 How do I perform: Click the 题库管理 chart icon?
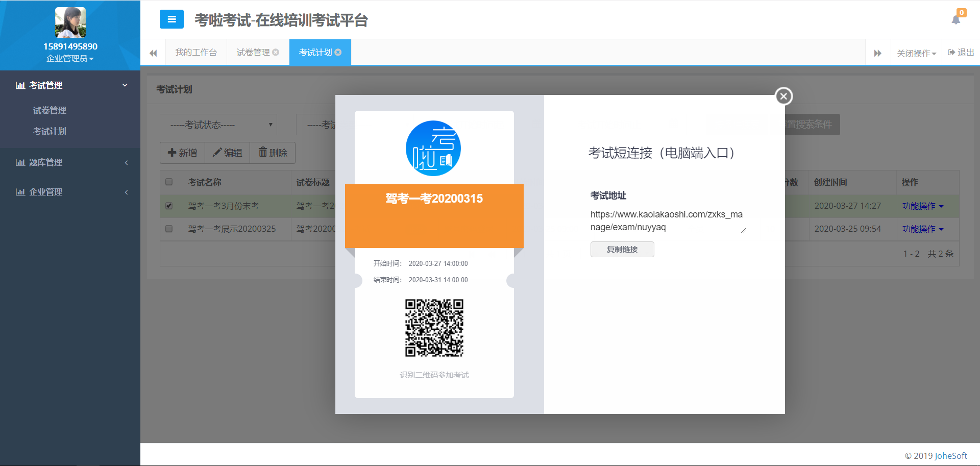point(20,162)
